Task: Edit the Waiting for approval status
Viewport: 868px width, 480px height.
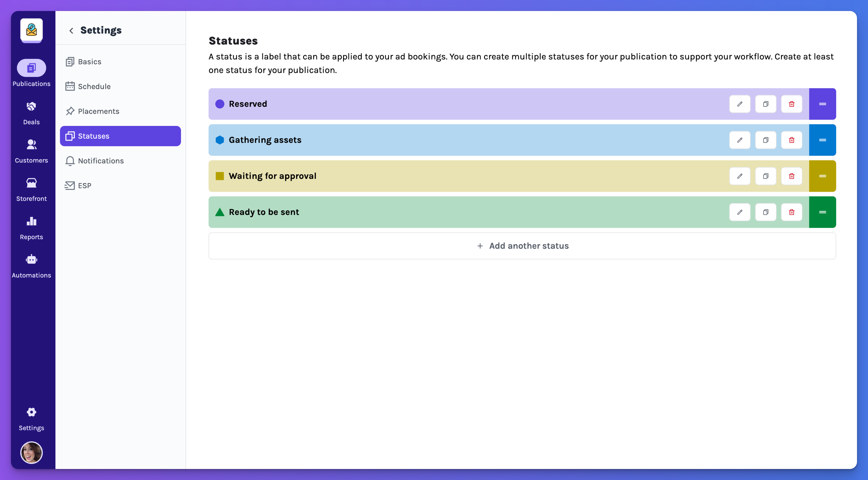Action: click(740, 176)
